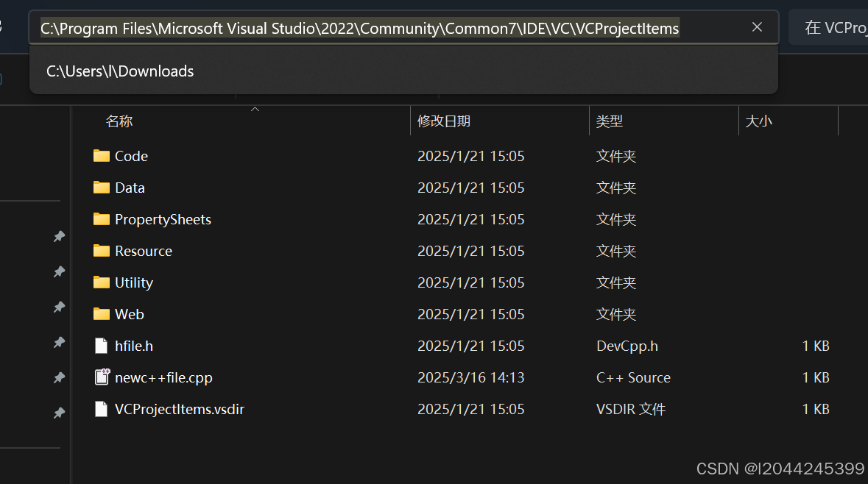The height and width of the screenshot is (484, 868).
Task: Open the Data folder
Action: pos(129,188)
